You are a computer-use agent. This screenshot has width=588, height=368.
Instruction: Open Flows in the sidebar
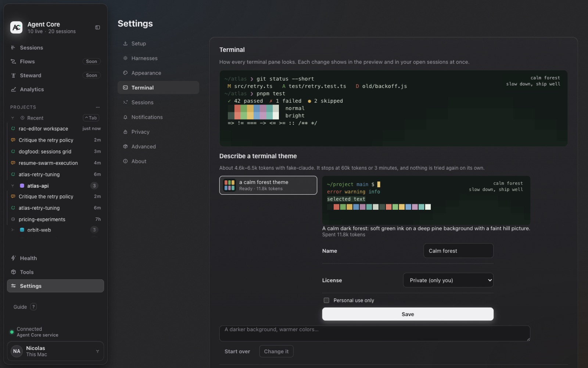(55, 61)
